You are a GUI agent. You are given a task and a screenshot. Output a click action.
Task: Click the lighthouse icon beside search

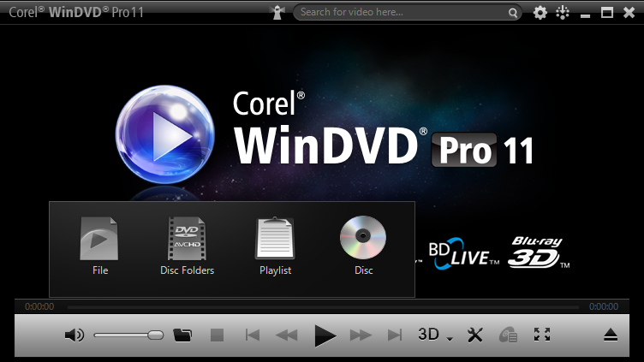[278, 12]
